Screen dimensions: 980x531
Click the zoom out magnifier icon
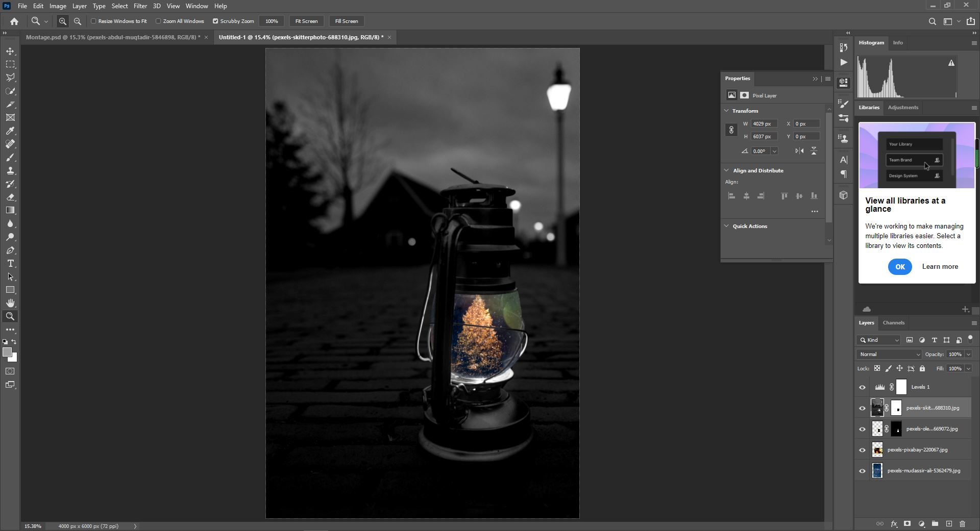[78, 21]
